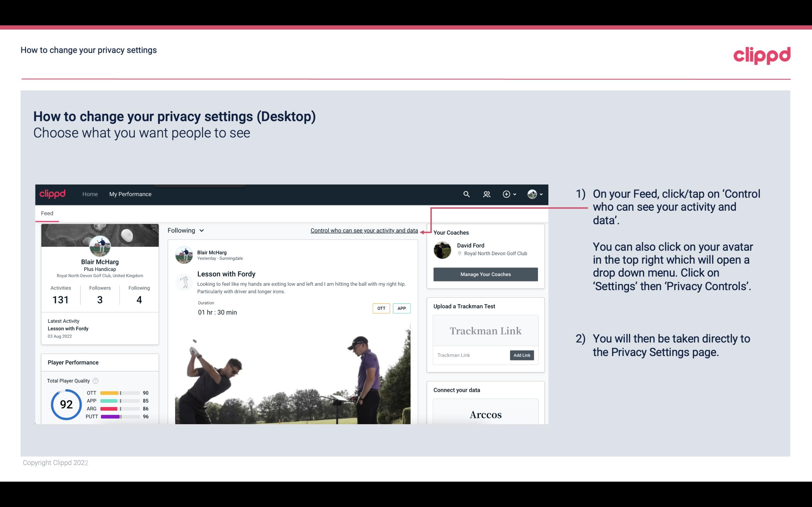Click the user avatar icon top right

(x=532, y=194)
